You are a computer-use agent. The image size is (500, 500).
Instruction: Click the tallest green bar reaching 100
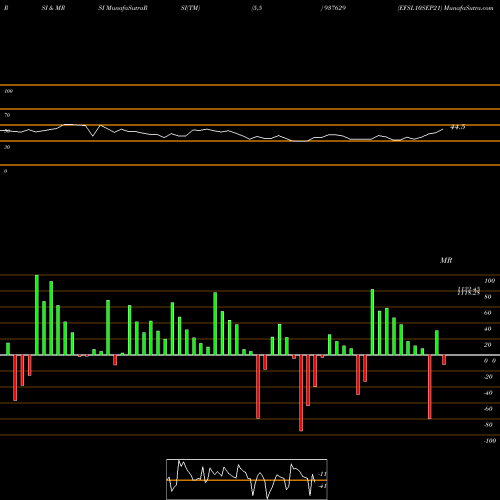coord(37,315)
